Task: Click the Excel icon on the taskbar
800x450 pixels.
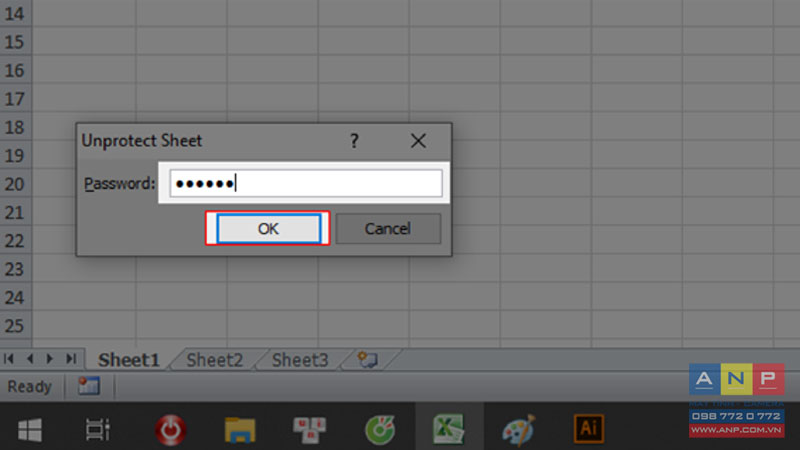Action: [x=448, y=429]
